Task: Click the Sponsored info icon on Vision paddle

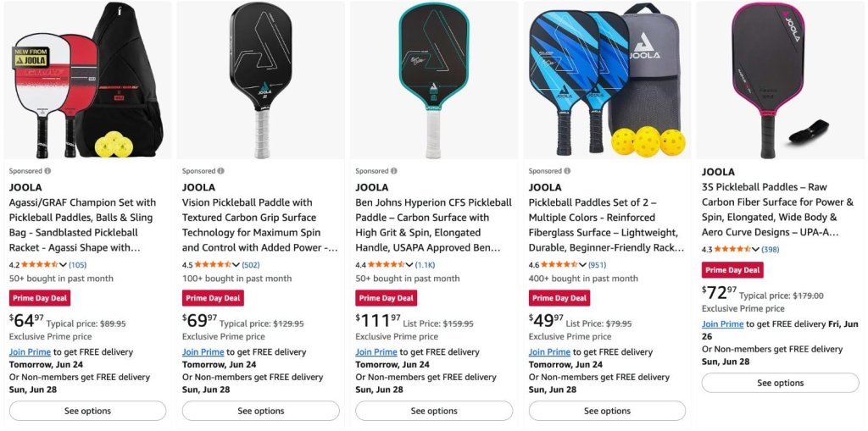Action: point(221,171)
